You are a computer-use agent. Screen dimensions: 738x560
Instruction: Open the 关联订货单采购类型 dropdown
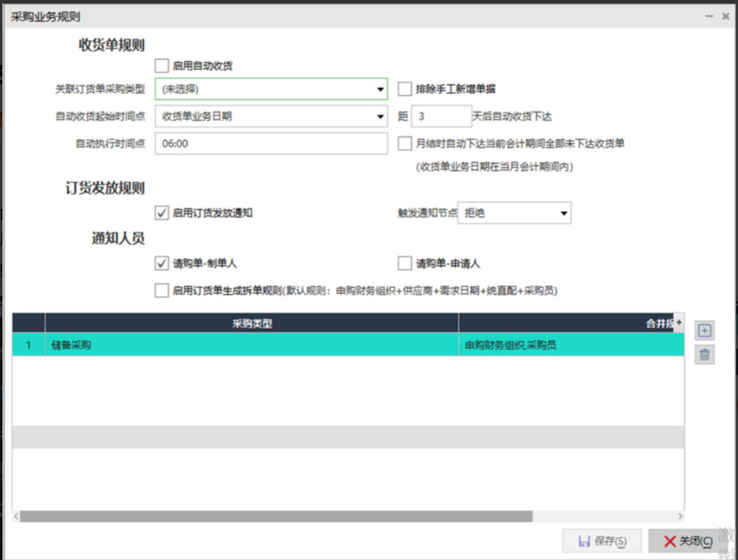tap(380, 89)
